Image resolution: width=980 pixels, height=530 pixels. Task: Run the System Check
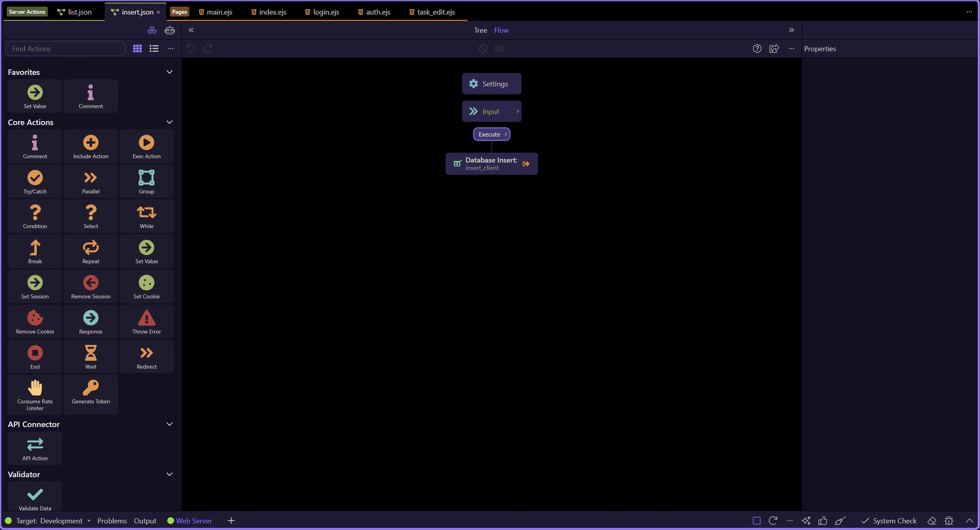pyautogui.click(x=889, y=521)
